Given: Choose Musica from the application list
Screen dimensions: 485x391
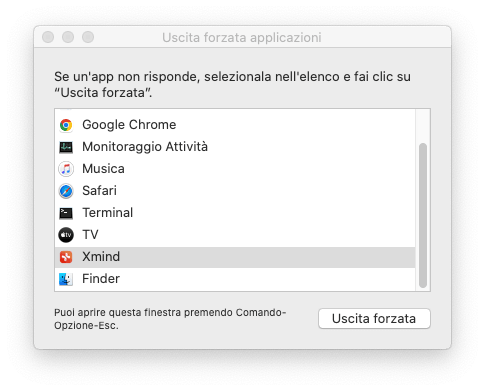Looking at the screenshot, I should click(103, 169).
